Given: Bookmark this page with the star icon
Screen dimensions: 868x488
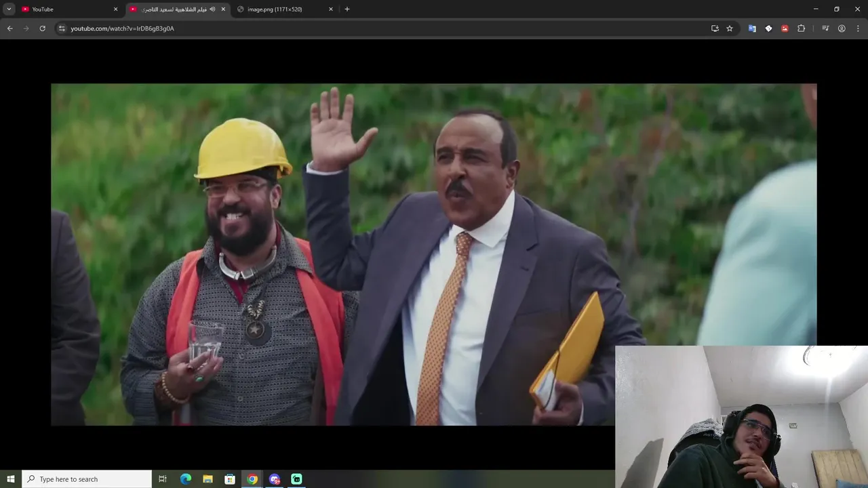Looking at the screenshot, I should (x=730, y=28).
